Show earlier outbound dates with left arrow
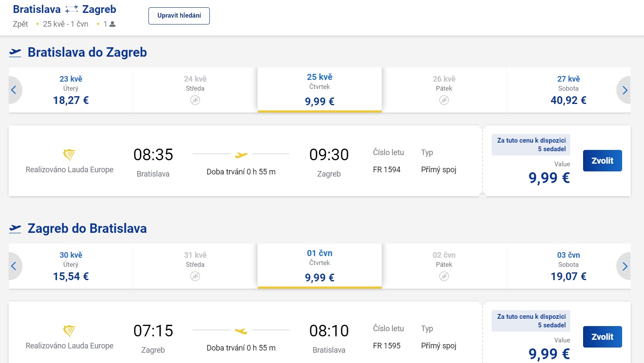The image size is (644, 363). tap(14, 90)
